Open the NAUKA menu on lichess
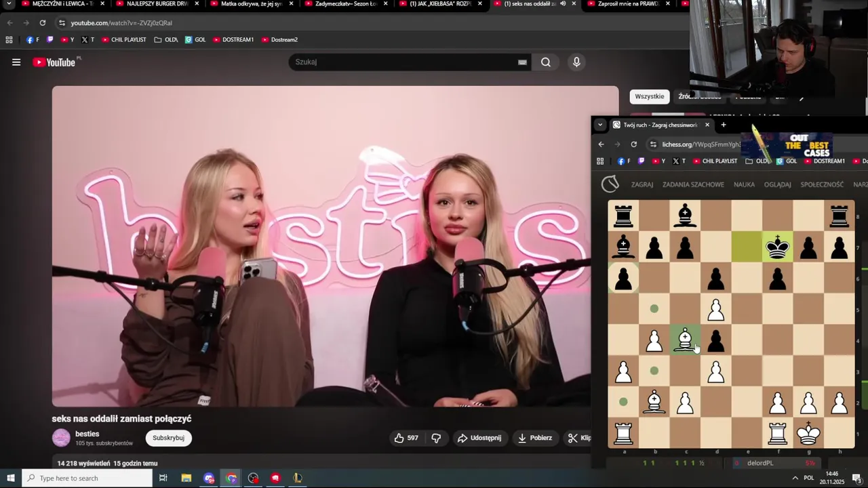This screenshot has width=868, height=488. [x=744, y=184]
